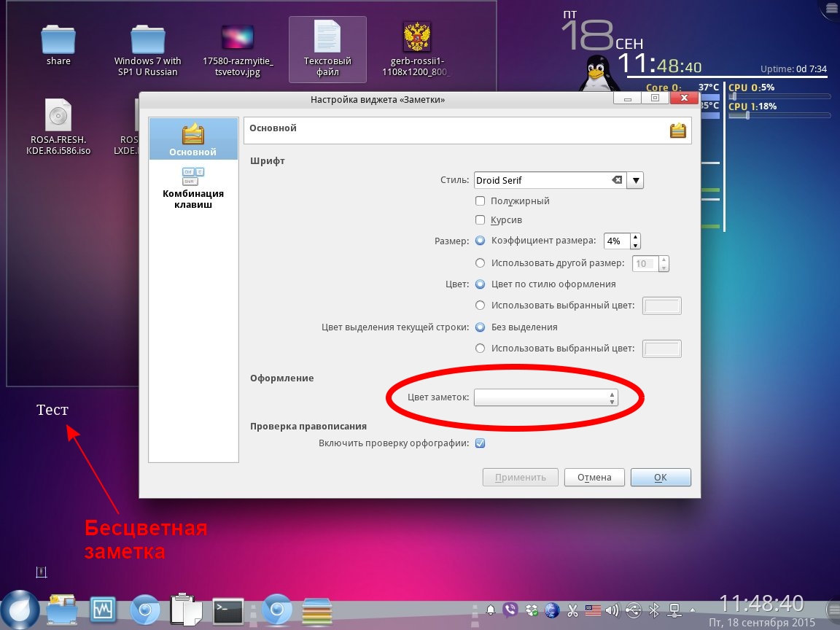840x630 pixels.
Task: Open the Dropbox tray icon
Action: 532,610
